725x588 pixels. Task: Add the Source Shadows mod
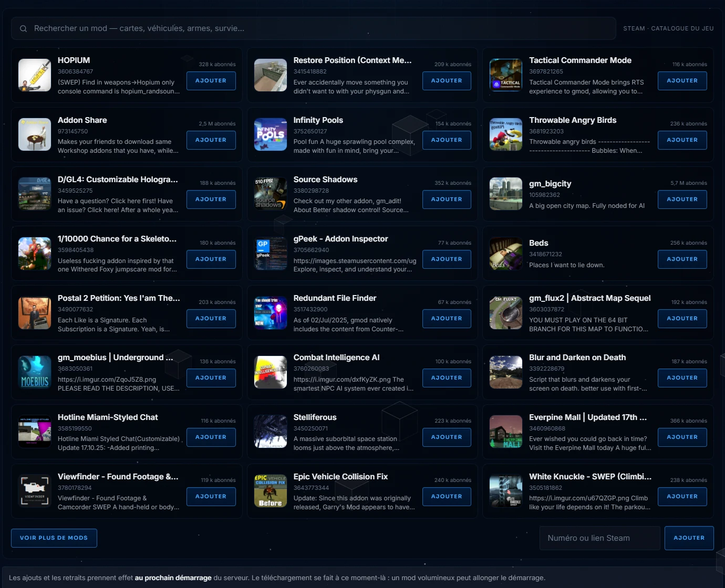(x=447, y=199)
